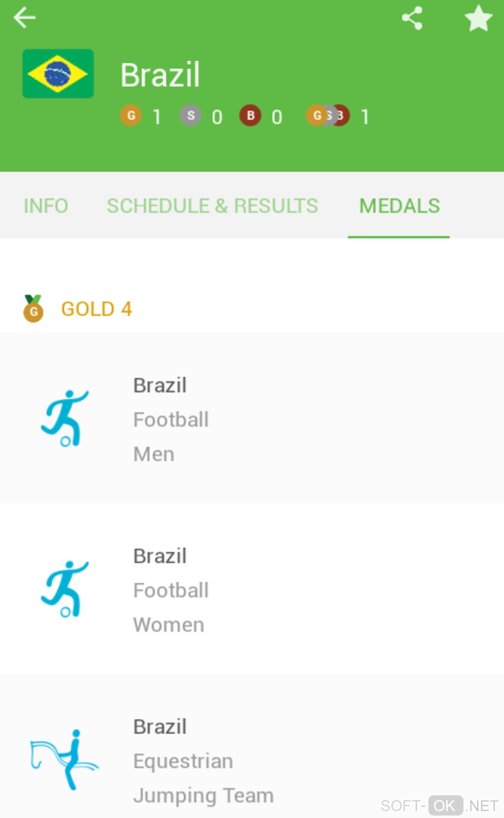Click the gold medal count icon in header
This screenshot has height=818, width=504.
point(131,116)
